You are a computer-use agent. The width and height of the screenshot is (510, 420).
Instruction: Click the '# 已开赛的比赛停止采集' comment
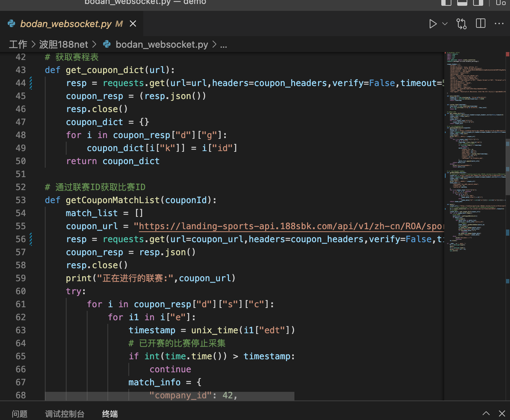177,343
